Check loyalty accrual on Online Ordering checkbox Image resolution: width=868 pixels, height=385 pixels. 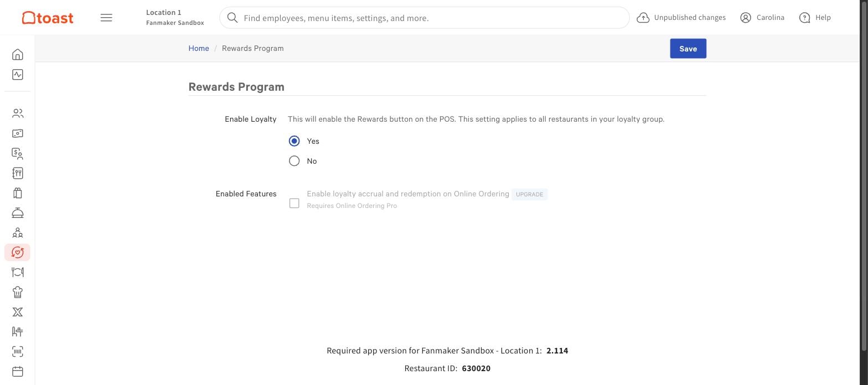coord(294,204)
